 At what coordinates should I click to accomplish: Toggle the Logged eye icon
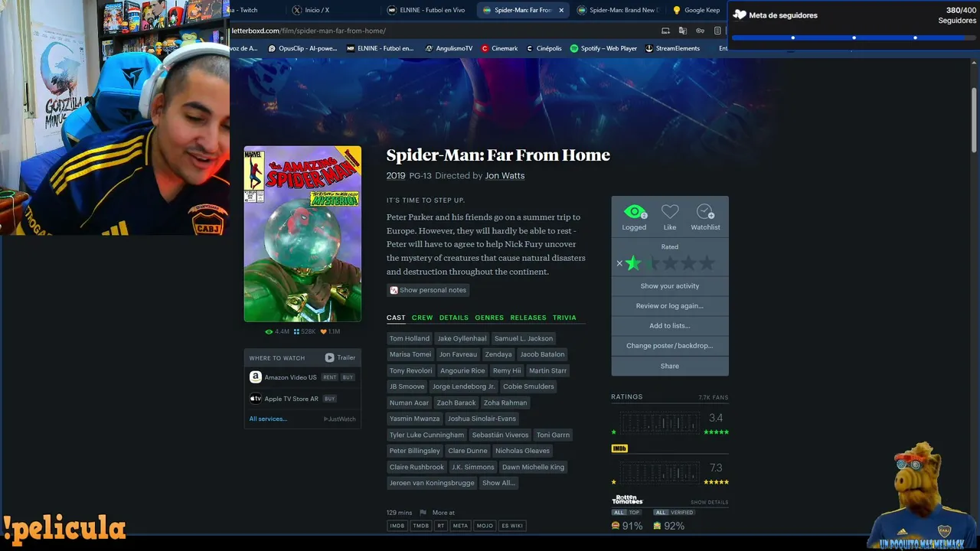635,212
